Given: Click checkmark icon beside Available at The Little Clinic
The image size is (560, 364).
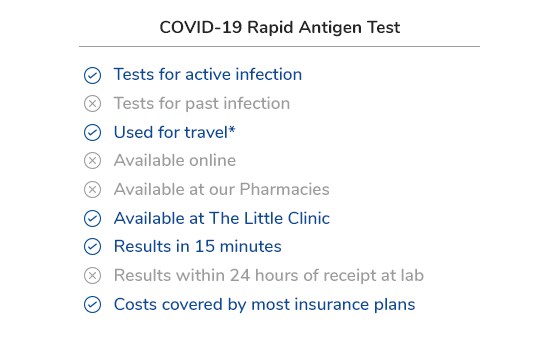Looking at the screenshot, I should (x=92, y=219).
